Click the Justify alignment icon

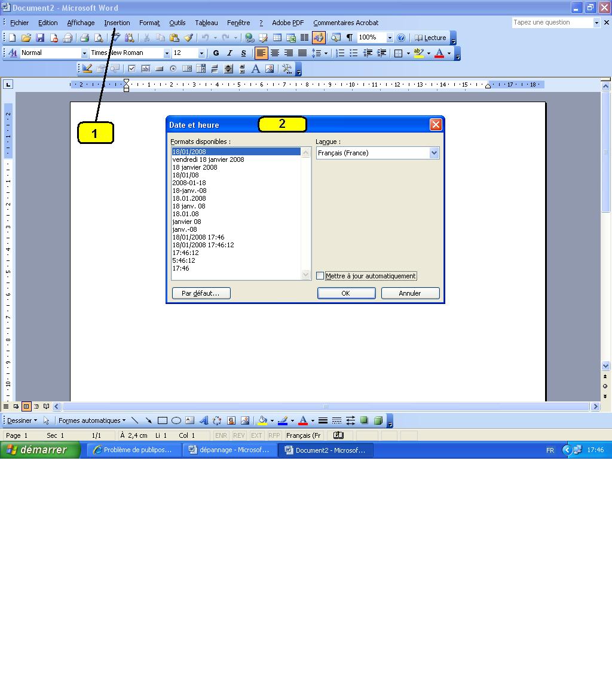[x=302, y=53]
